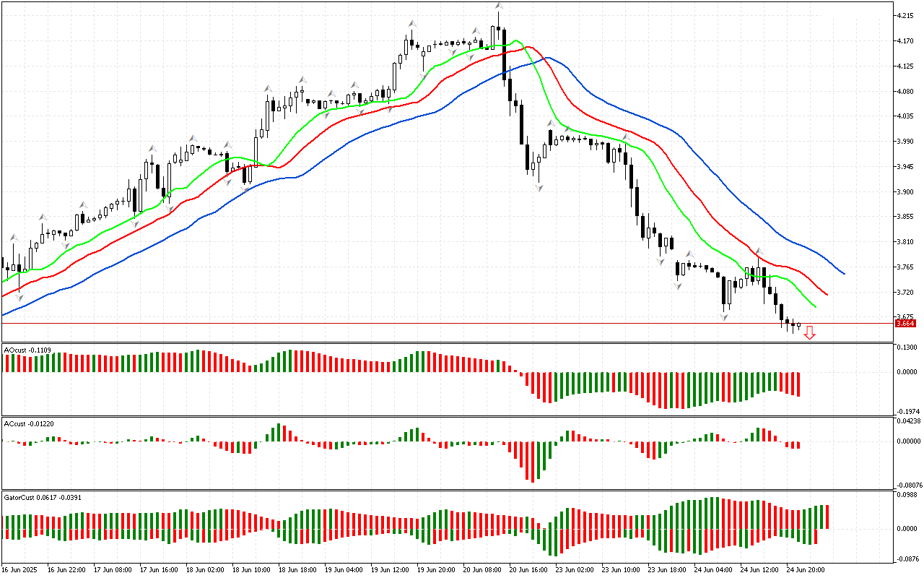Click the AOcust indicator label

click(x=26, y=350)
